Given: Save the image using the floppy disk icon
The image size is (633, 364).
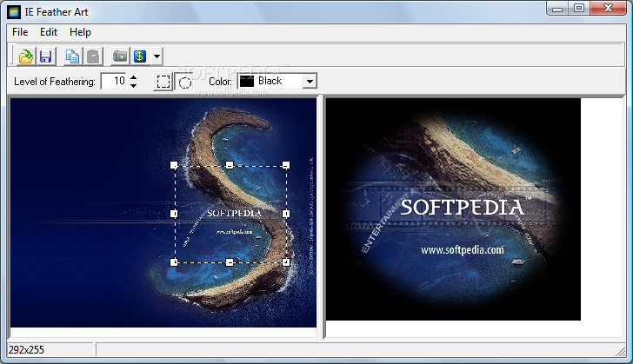Looking at the screenshot, I should coord(45,56).
